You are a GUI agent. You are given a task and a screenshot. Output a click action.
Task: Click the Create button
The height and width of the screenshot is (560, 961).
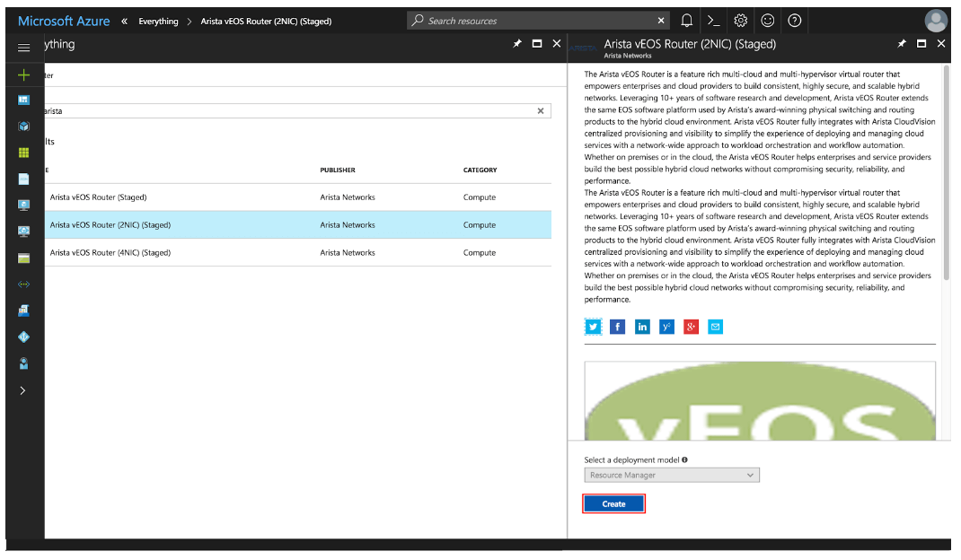pos(613,503)
